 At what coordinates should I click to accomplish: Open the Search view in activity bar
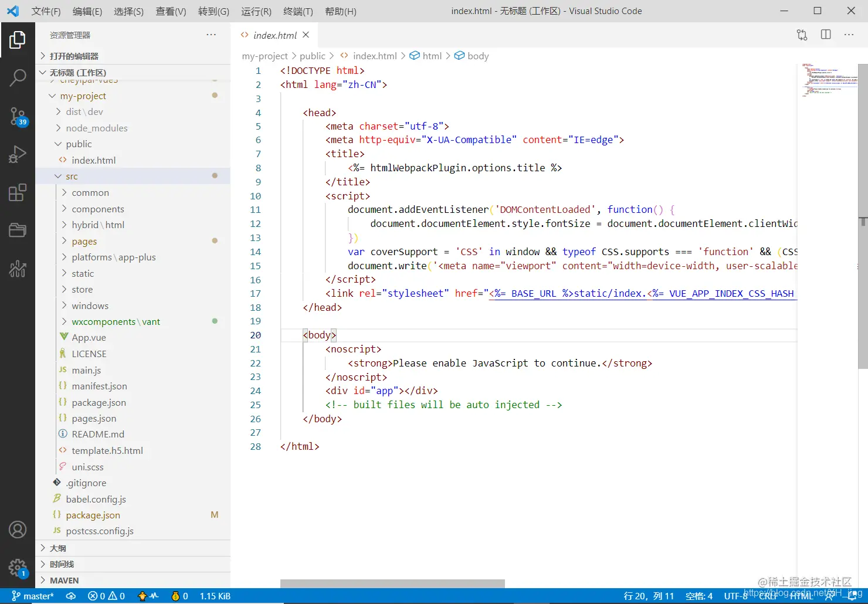(18, 77)
